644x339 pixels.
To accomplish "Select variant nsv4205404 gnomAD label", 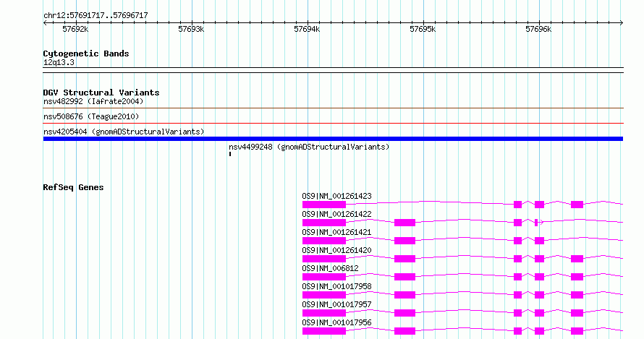I will [124, 132].
